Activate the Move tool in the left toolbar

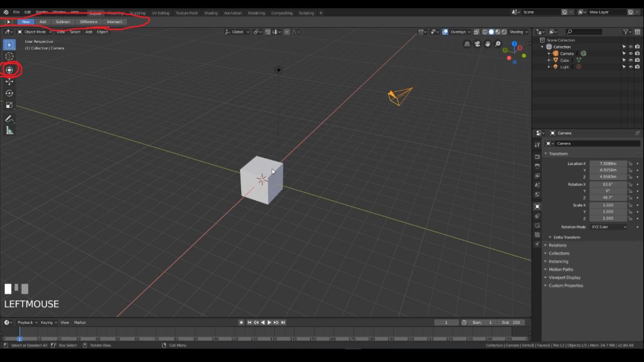9,82
